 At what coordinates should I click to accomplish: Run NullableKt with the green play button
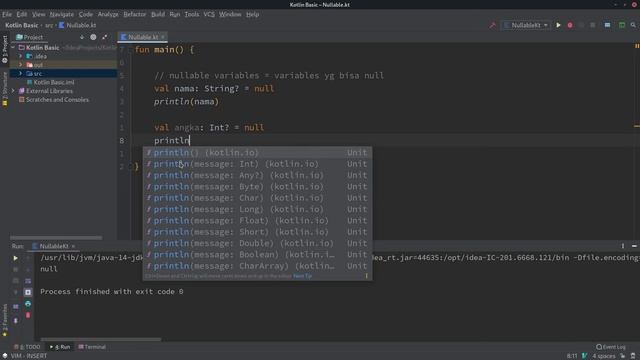558,25
